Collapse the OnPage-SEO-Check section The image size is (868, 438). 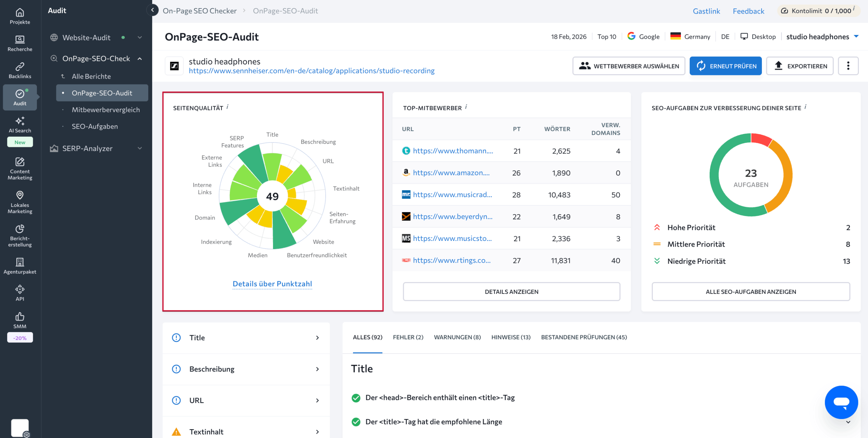click(x=139, y=59)
